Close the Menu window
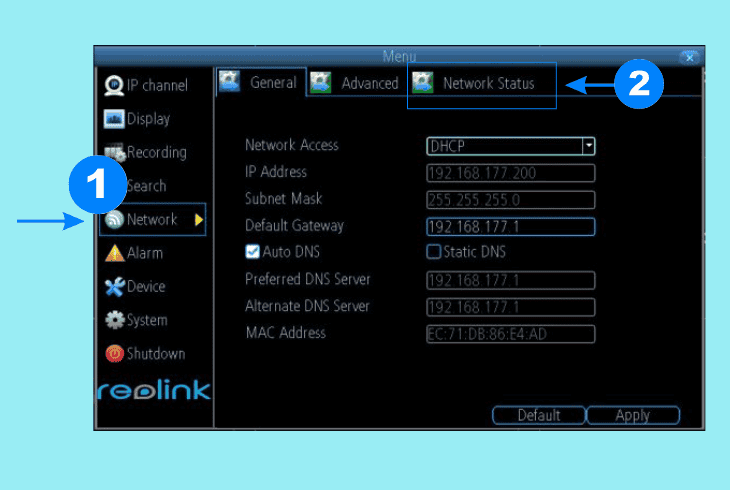This screenshot has height=490, width=730. 689,57
